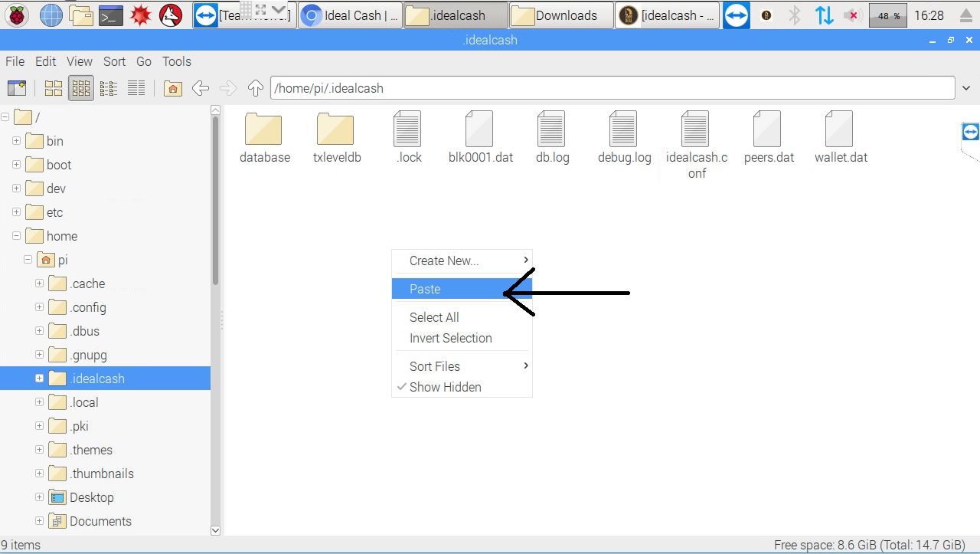The width and height of the screenshot is (980, 554).
Task: Click the CPU usage 48% monitor
Action: (x=888, y=15)
